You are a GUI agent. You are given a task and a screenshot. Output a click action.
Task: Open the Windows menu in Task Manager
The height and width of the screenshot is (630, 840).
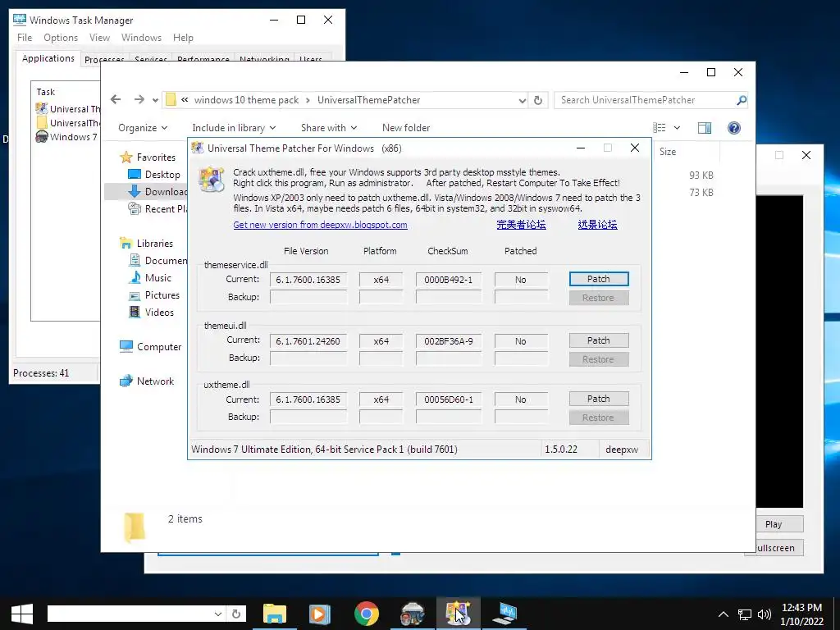141,38
